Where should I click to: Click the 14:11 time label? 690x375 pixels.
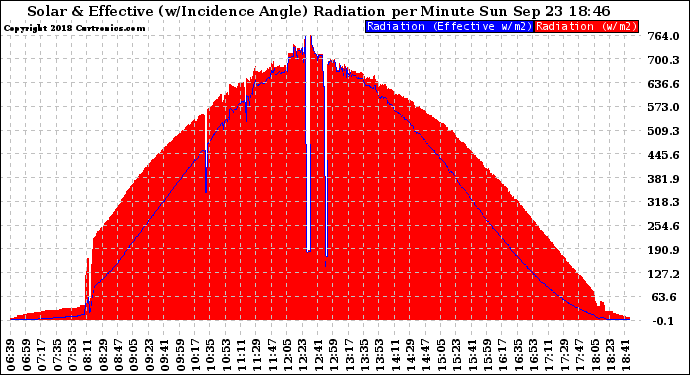(395, 355)
